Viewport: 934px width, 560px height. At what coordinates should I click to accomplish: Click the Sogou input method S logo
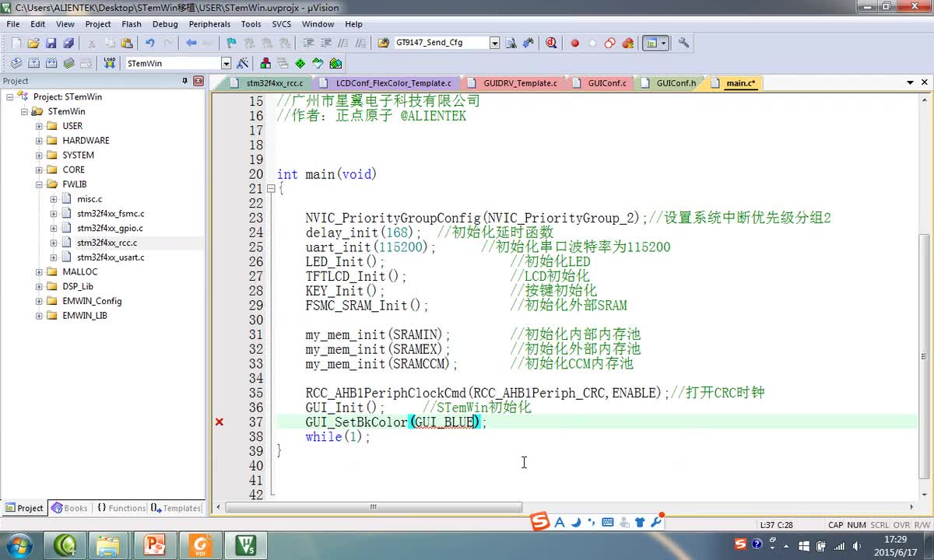click(540, 523)
